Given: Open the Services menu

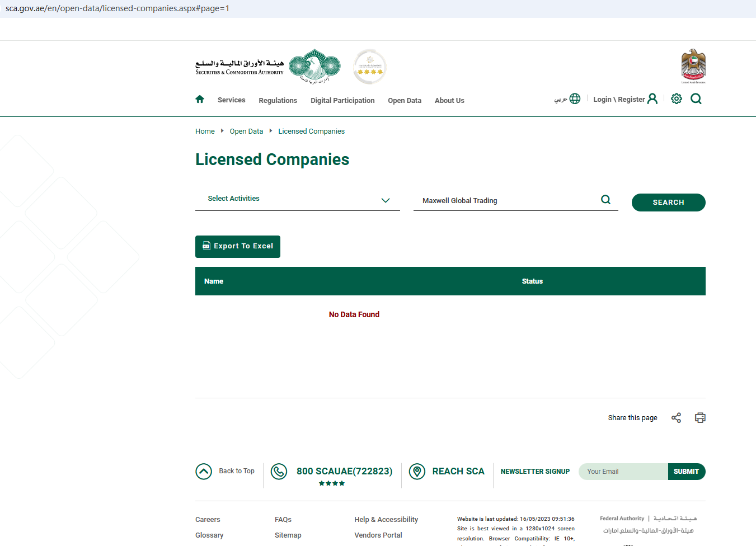Looking at the screenshot, I should click(231, 100).
